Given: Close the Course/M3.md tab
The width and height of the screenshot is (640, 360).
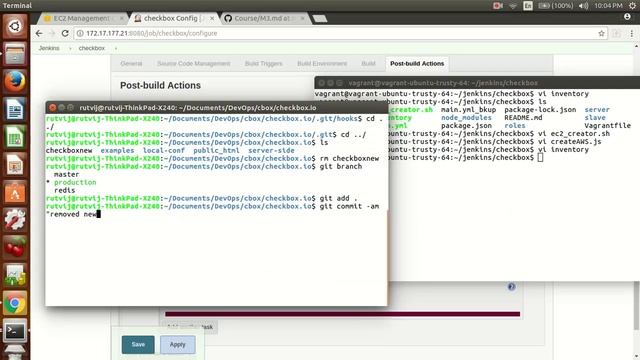Looking at the screenshot, I should tap(302, 18).
